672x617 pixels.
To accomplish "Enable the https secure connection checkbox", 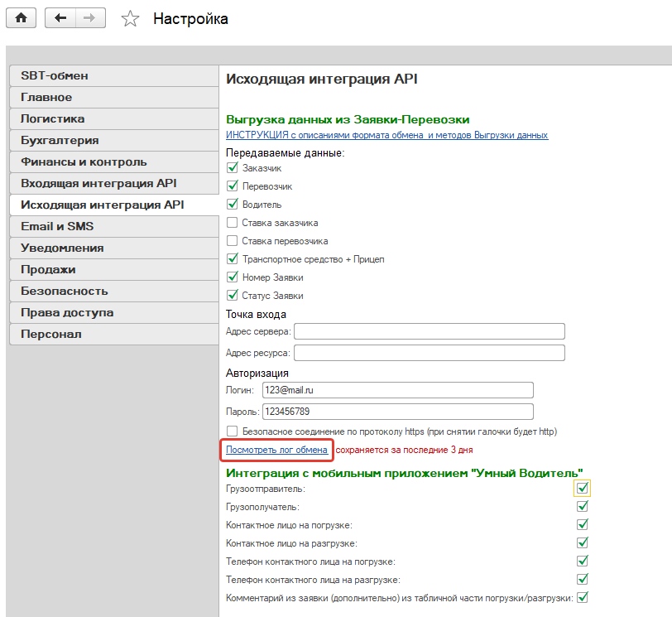I will click(x=233, y=431).
